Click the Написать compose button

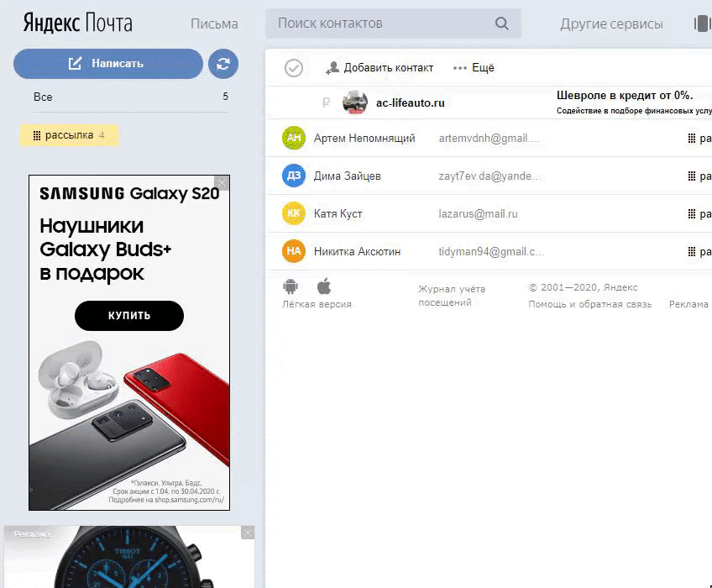108,64
